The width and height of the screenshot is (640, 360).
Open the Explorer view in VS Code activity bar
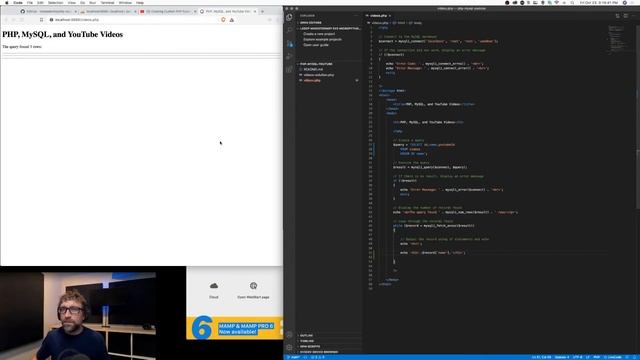[x=289, y=18]
